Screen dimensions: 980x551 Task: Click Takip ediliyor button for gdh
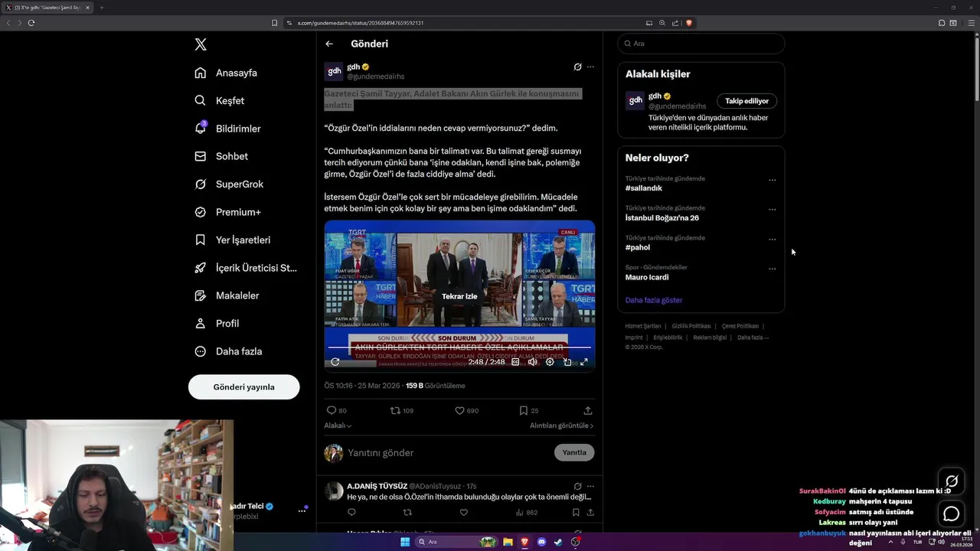[746, 101]
